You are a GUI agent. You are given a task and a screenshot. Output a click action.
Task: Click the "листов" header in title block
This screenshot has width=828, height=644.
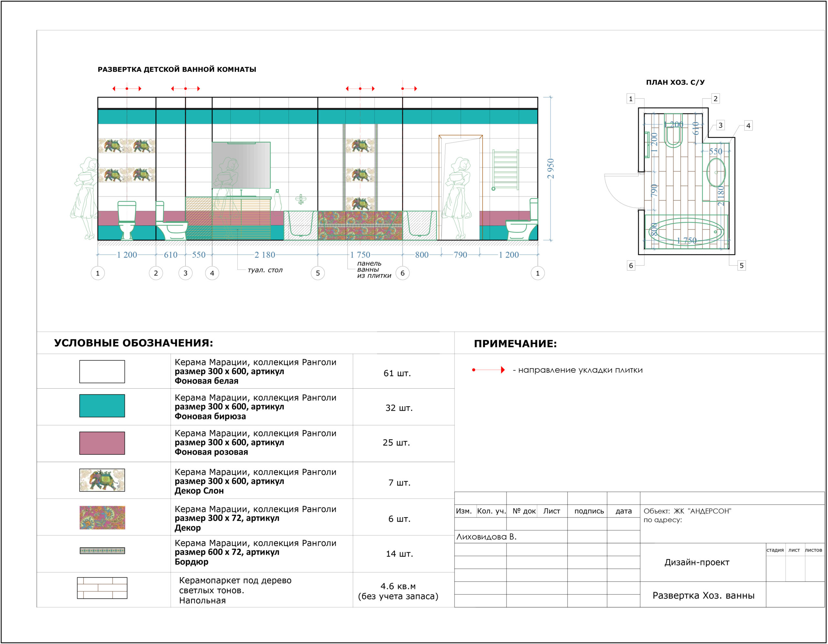[x=813, y=550]
